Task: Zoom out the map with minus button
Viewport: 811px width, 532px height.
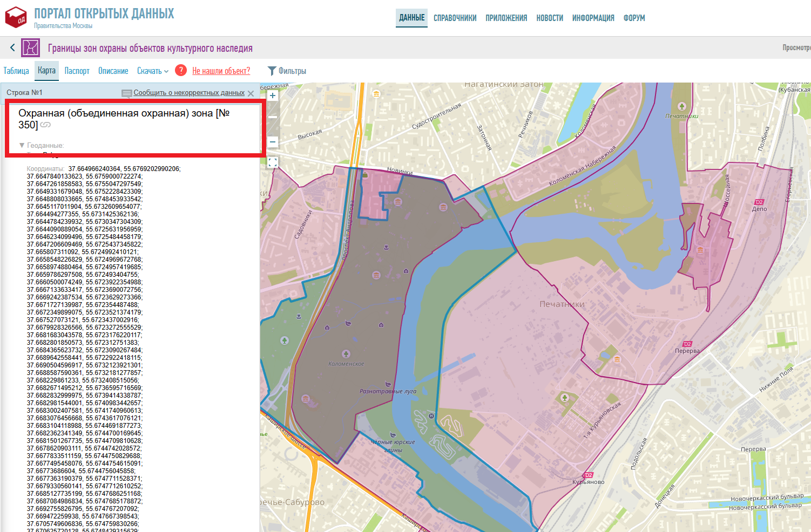Action: [273, 142]
